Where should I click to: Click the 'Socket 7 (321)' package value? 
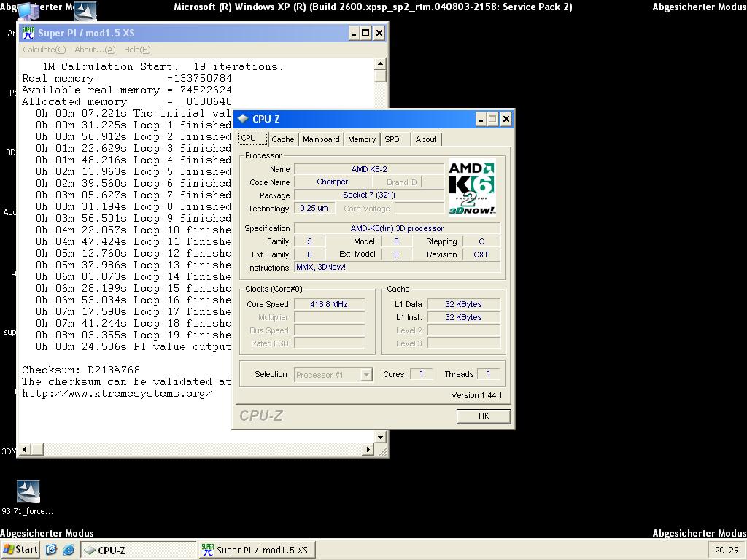coord(369,195)
